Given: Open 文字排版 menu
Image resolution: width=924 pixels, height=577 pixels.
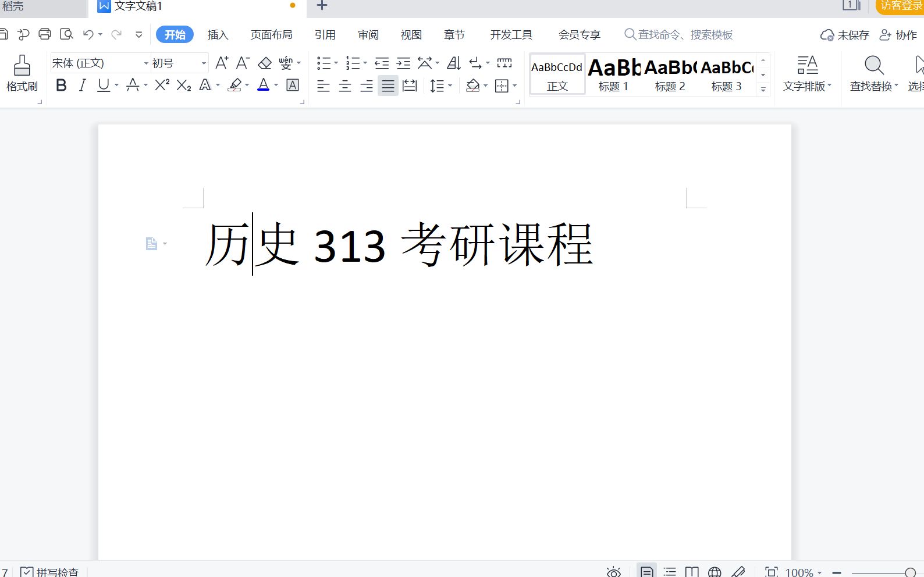Looking at the screenshot, I should 807,73.
